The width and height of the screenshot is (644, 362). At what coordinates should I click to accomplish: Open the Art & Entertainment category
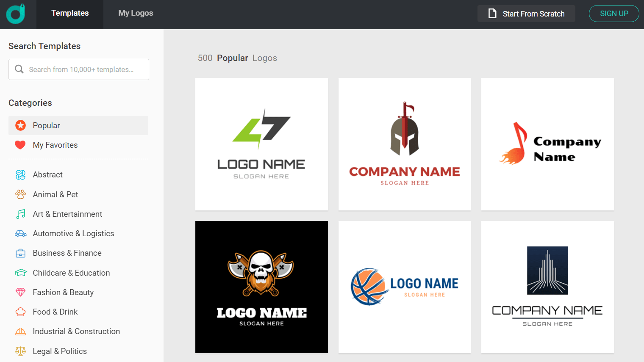click(x=67, y=214)
